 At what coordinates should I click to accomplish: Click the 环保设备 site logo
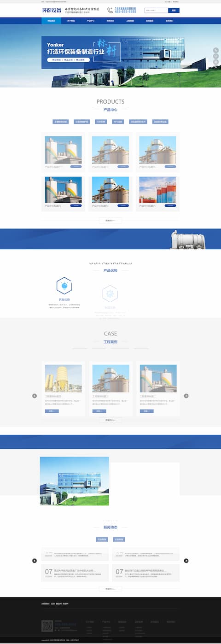point(51,10)
